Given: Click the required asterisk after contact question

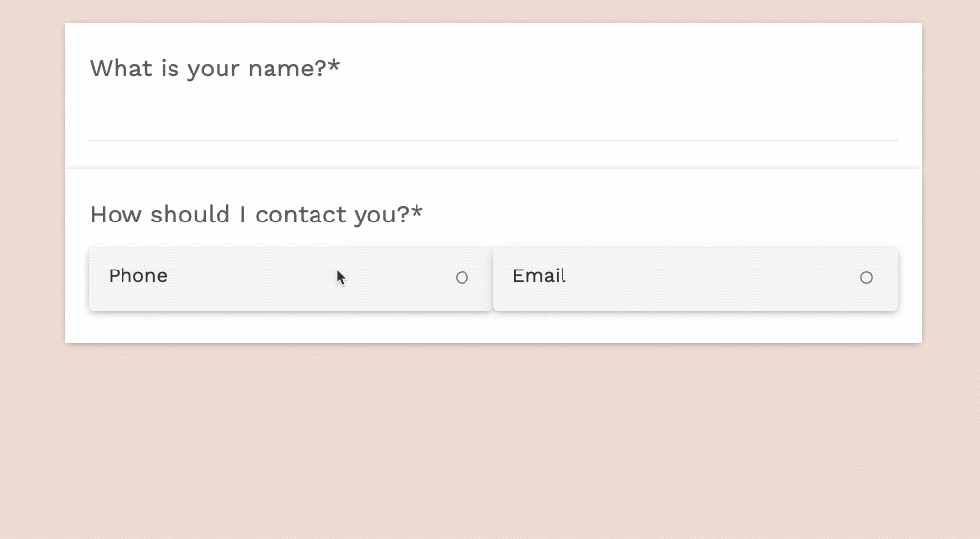Looking at the screenshot, I should [x=417, y=213].
